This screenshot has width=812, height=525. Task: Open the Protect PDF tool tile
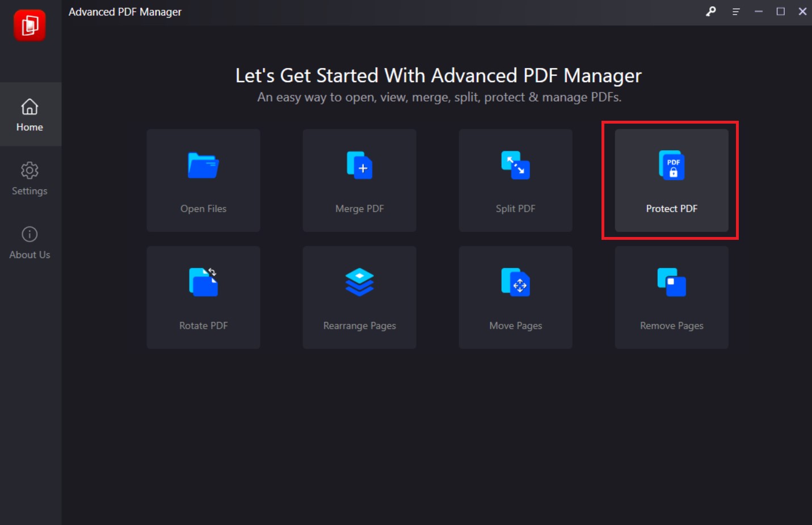click(x=671, y=180)
